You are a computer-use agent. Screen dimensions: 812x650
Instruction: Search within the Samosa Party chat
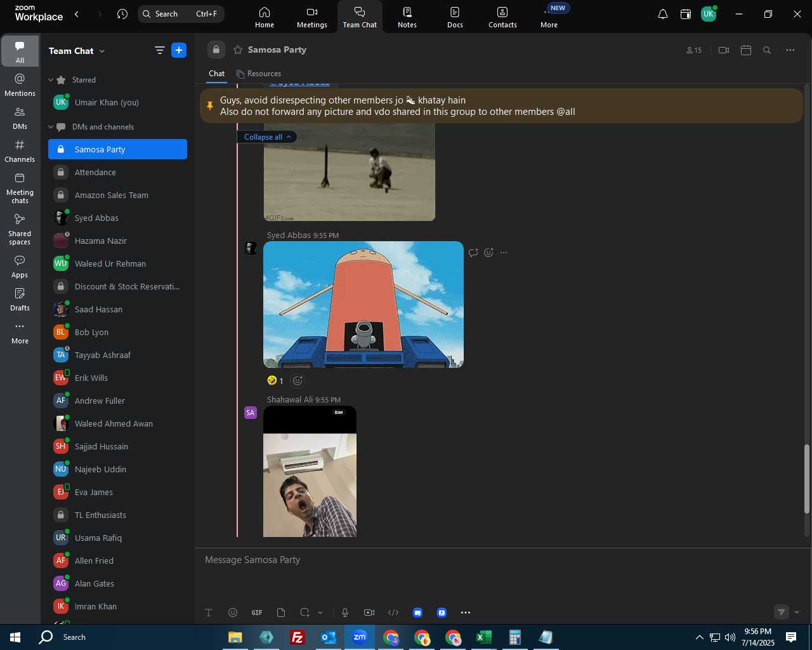[x=767, y=50]
